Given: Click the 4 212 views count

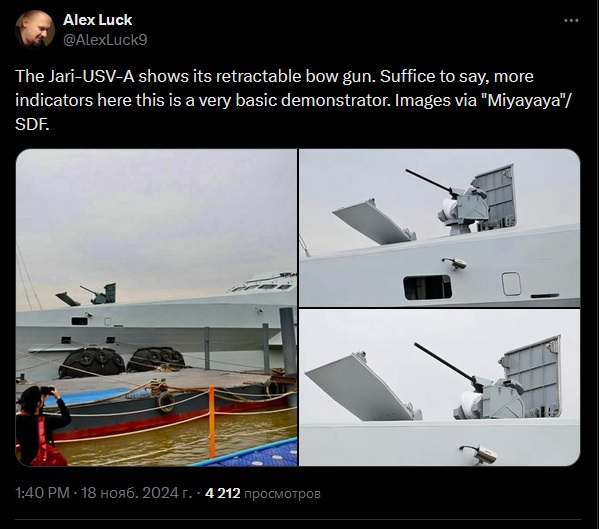Looking at the screenshot, I should [222, 493].
